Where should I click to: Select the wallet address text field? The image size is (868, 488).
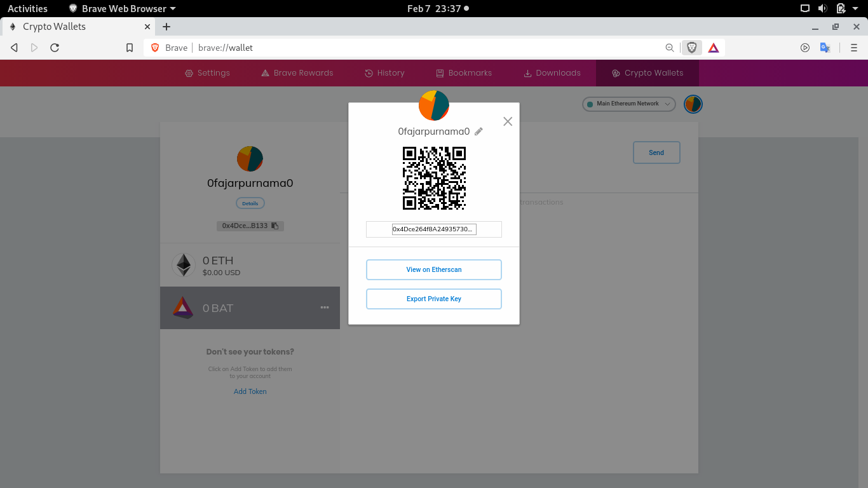(434, 229)
